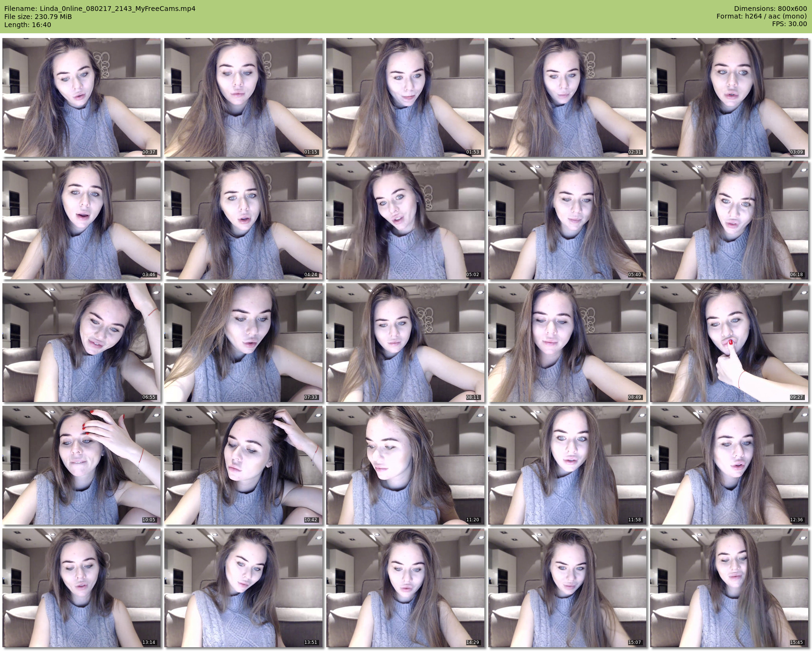Click the Length 16:40 header text
Viewport: 812px width, 651px height.
pos(28,25)
